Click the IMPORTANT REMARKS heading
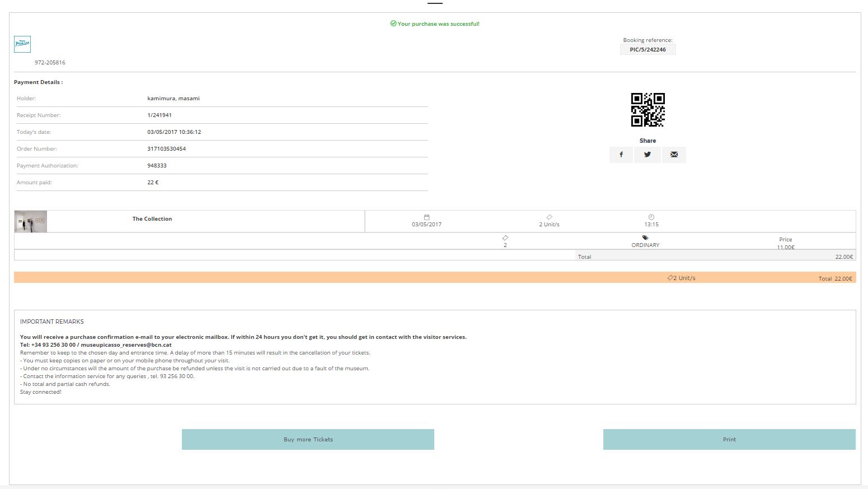The width and height of the screenshot is (868, 489). coord(52,322)
